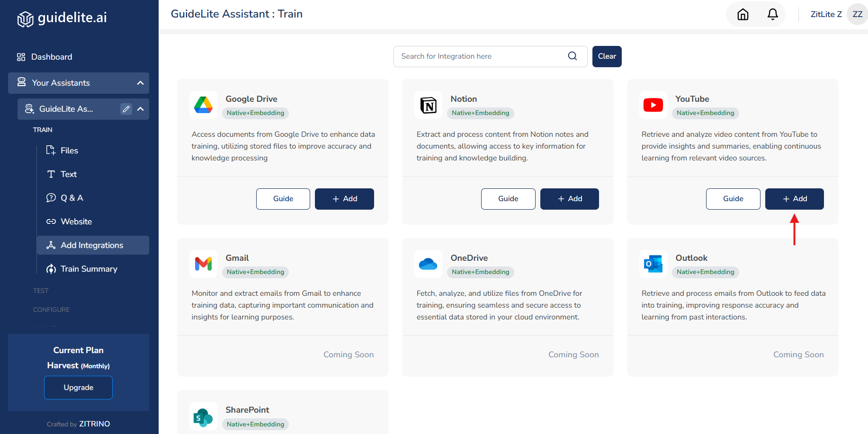Click the SharePoint logo icon
The width and height of the screenshot is (868, 434).
tap(203, 416)
